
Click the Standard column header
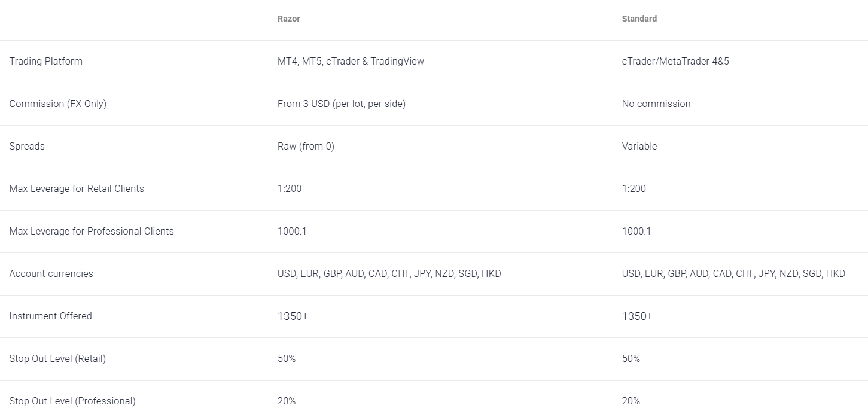tap(639, 19)
